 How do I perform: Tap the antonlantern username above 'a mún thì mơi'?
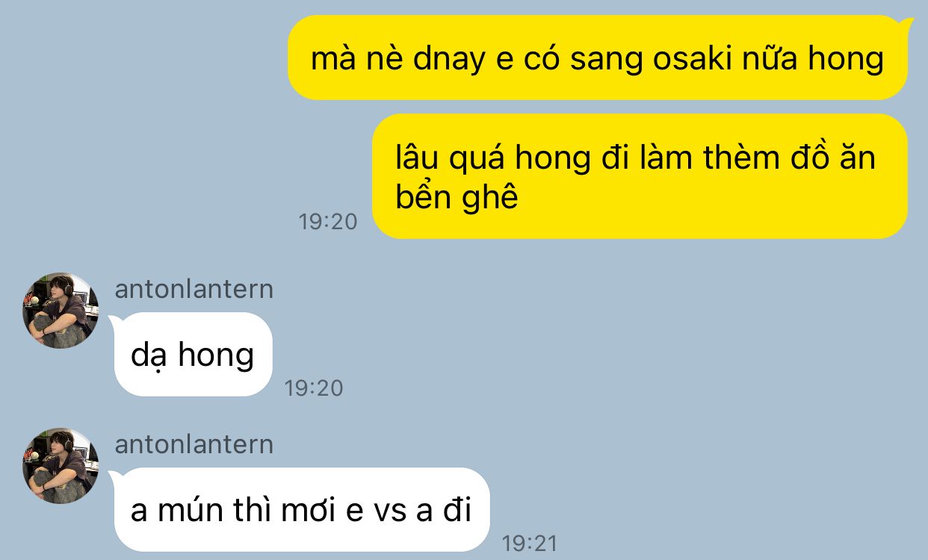click(194, 444)
